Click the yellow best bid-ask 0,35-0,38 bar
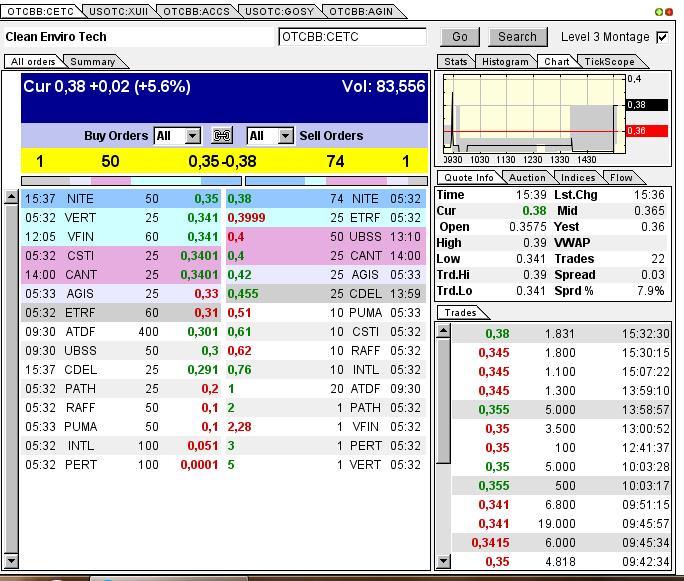This screenshot has width=684, height=581. [x=224, y=161]
